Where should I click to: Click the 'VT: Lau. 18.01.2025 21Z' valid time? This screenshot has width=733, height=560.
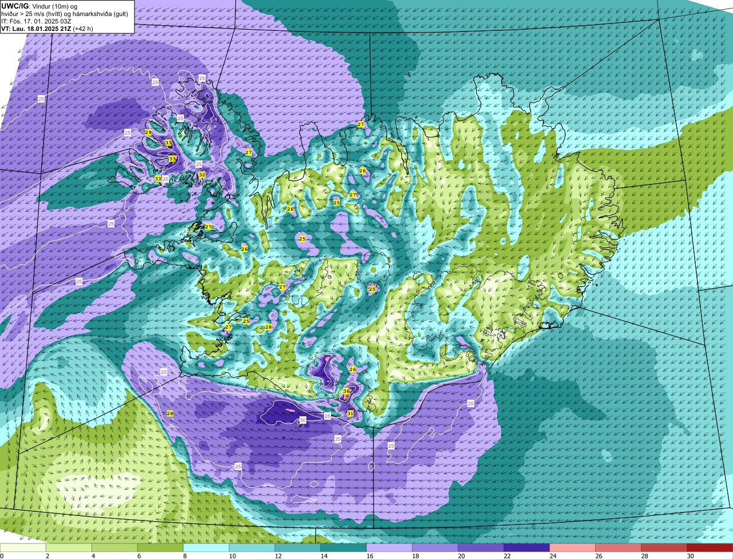(x=36, y=28)
